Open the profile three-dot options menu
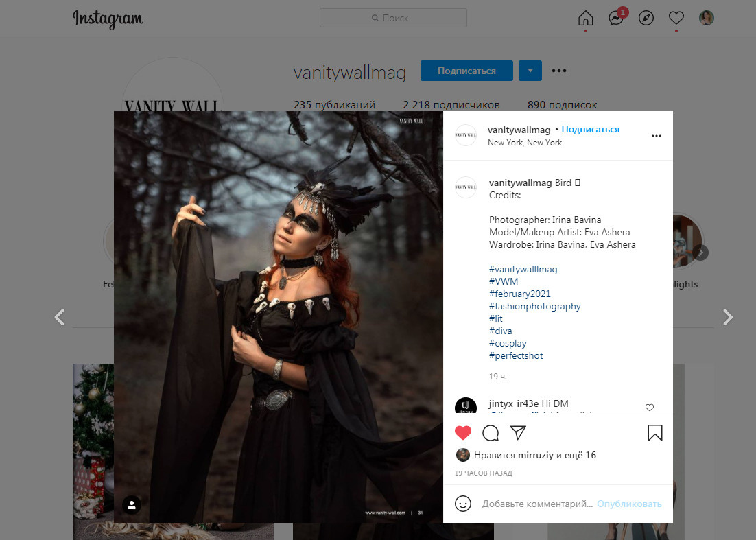Image resolution: width=756 pixels, height=540 pixels. pyautogui.click(x=559, y=71)
